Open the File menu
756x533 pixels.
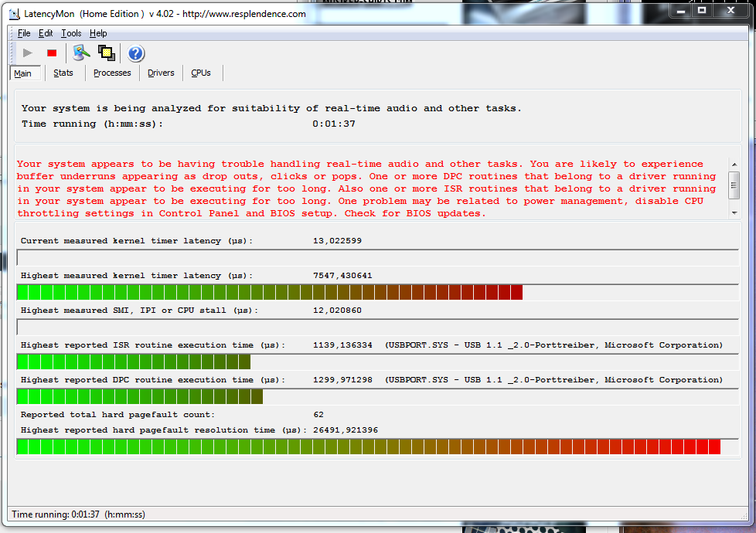point(24,33)
